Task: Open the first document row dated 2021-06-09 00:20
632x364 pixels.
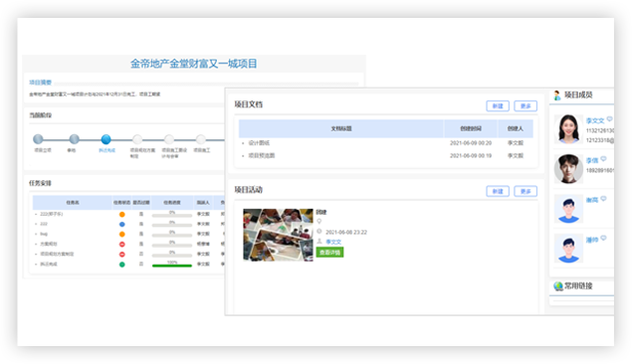Action: tap(386, 143)
